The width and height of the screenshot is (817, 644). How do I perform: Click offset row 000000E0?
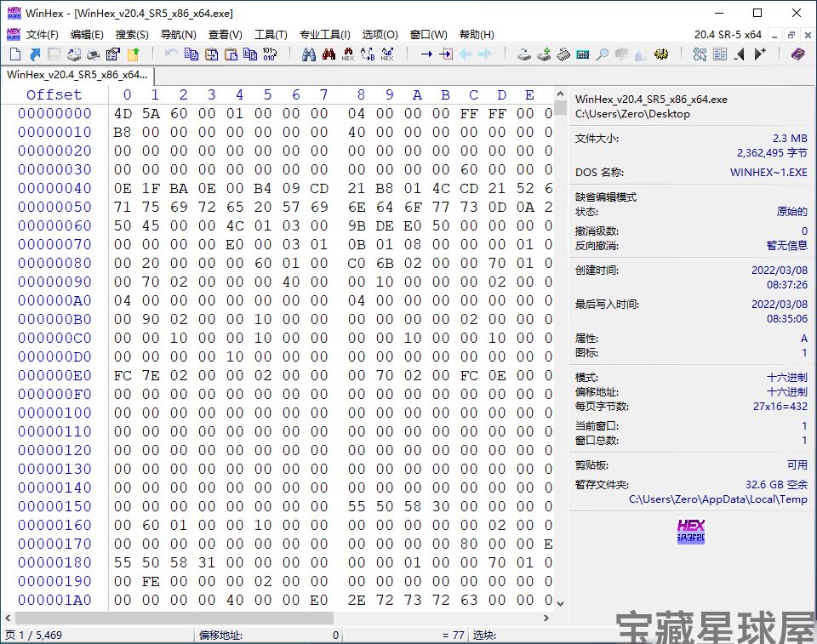54,376
